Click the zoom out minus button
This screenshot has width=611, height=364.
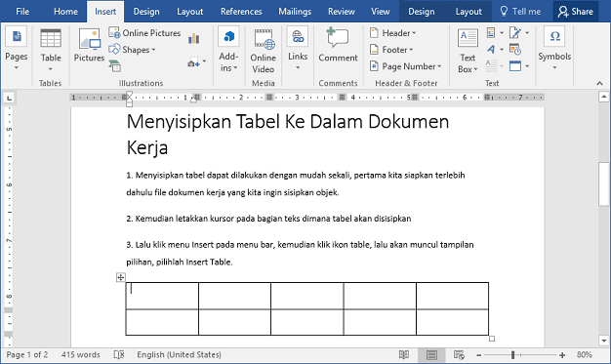[x=479, y=355]
